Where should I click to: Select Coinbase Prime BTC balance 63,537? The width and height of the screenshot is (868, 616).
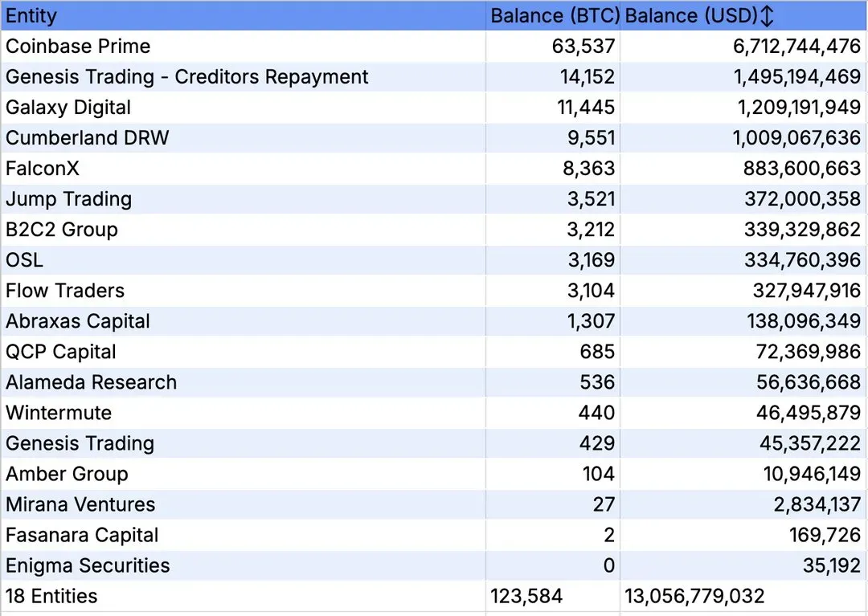[583, 47]
